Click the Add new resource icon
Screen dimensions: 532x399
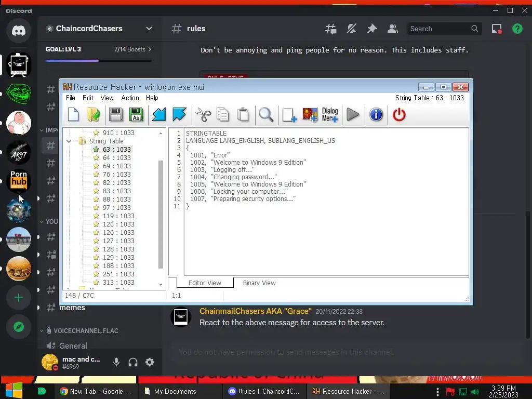click(x=289, y=115)
